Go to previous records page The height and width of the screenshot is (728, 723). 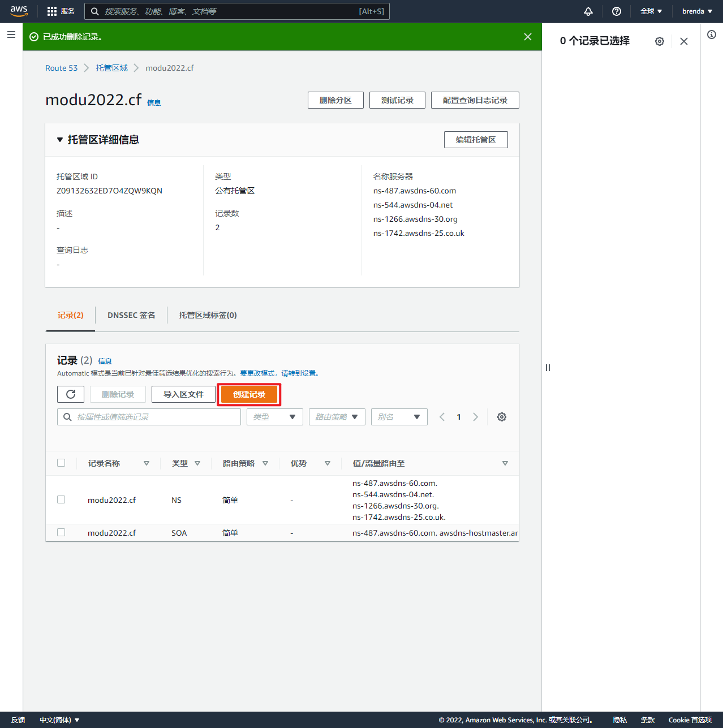point(442,417)
